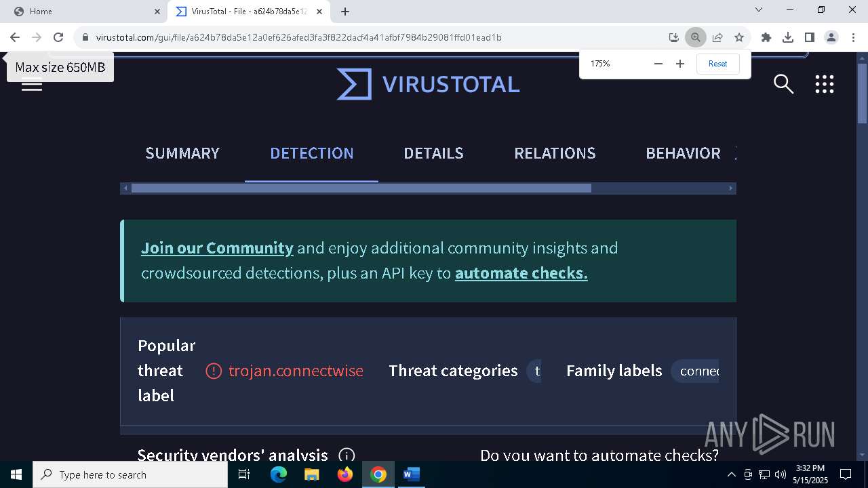The height and width of the screenshot is (488, 868).
Task: Click the VirusTotal logo
Action: click(429, 84)
